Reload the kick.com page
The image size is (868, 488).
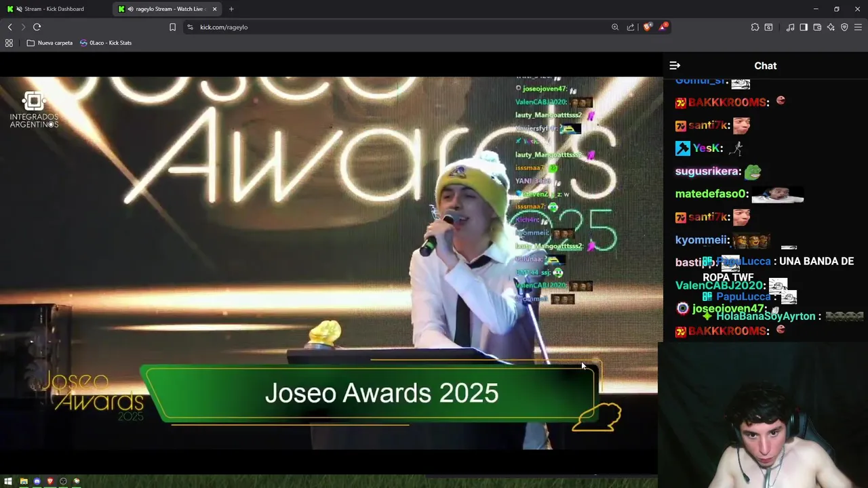(x=37, y=27)
